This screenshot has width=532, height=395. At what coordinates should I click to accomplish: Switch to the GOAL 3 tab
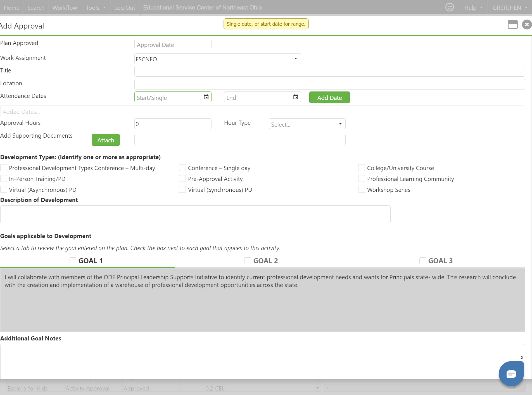[437, 261]
